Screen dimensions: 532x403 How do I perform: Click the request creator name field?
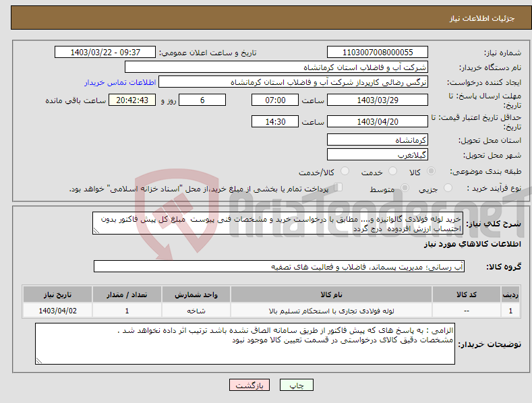coord(293,82)
